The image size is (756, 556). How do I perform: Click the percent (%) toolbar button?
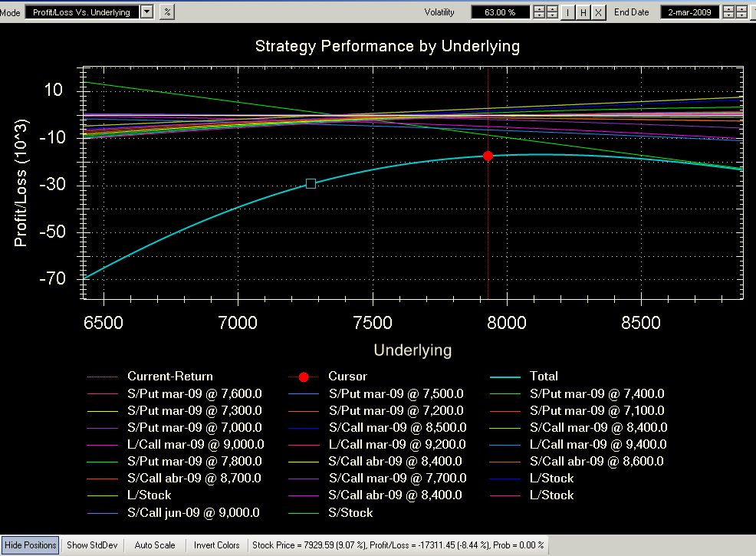(168, 12)
